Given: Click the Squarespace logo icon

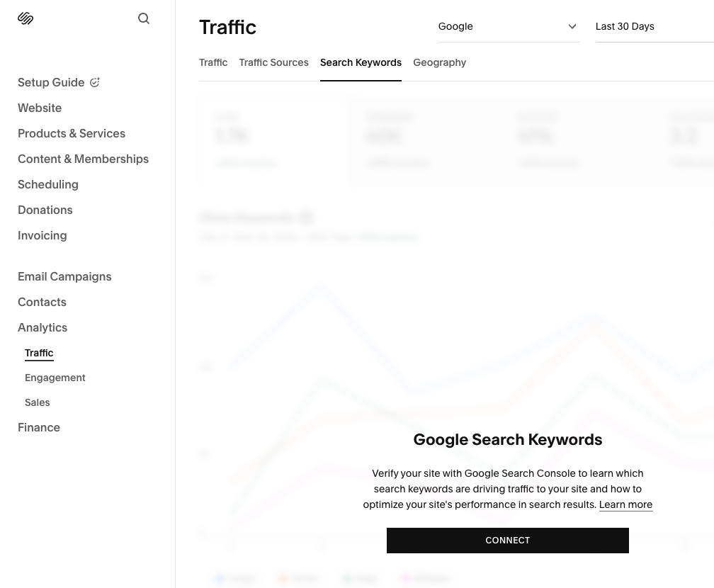Looking at the screenshot, I should click(25, 18).
